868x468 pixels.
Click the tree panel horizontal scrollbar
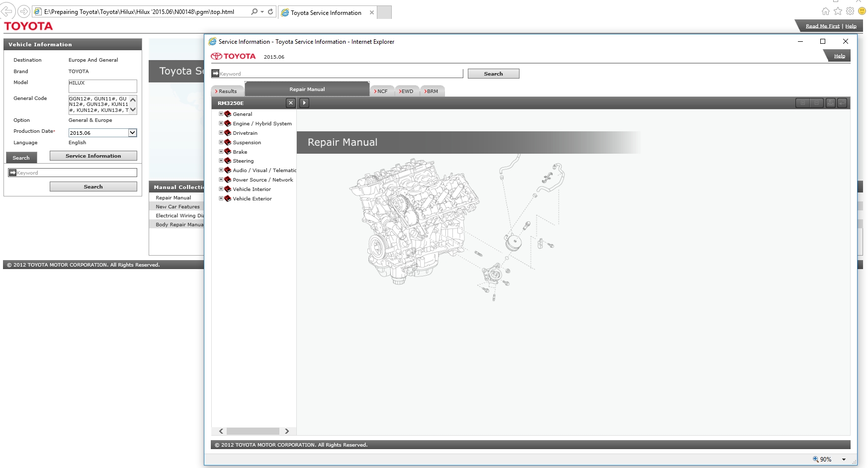coord(253,431)
